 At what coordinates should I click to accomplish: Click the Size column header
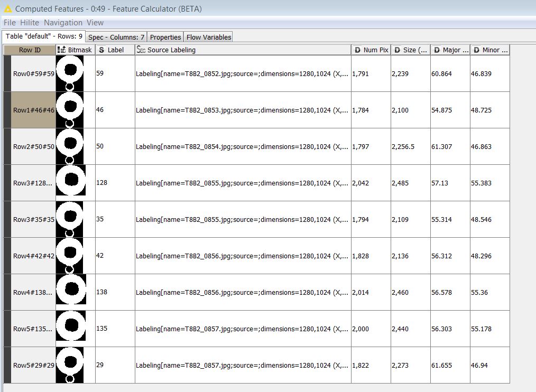coord(411,50)
